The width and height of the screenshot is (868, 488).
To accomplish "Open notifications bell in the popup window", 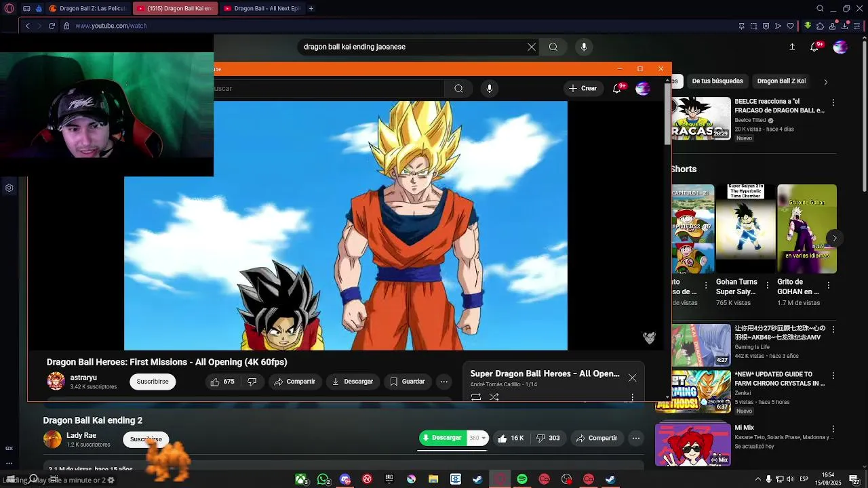I will coord(617,88).
